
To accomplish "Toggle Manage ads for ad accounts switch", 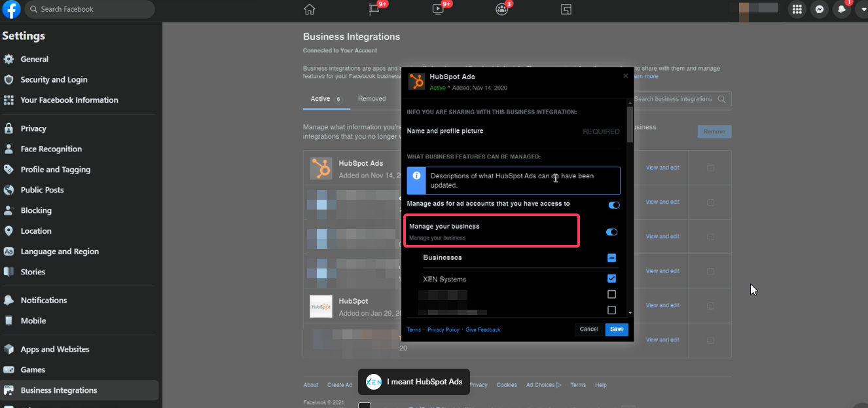I will (613, 205).
